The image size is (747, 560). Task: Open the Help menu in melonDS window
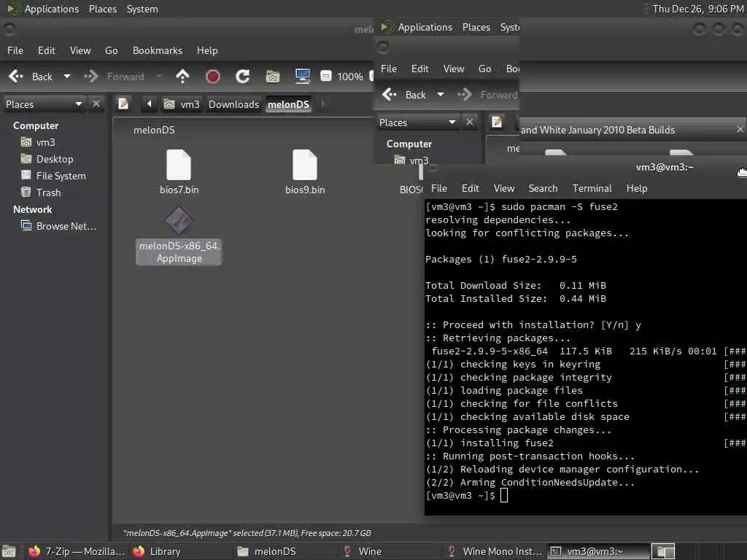207,50
